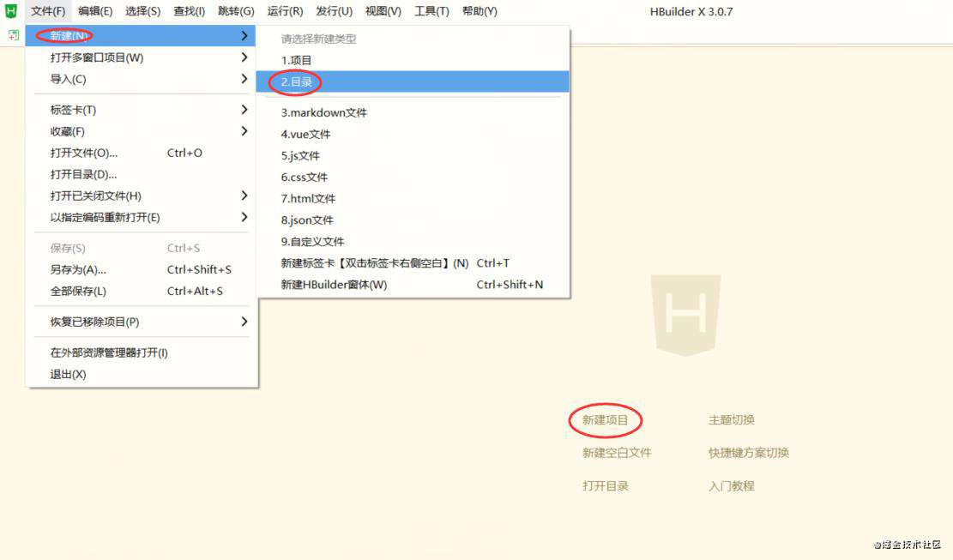This screenshot has height=560, width=953.
Task: Click 在外部资源管理器打开(I) menu item
Action: pyautogui.click(x=141, y=352)
